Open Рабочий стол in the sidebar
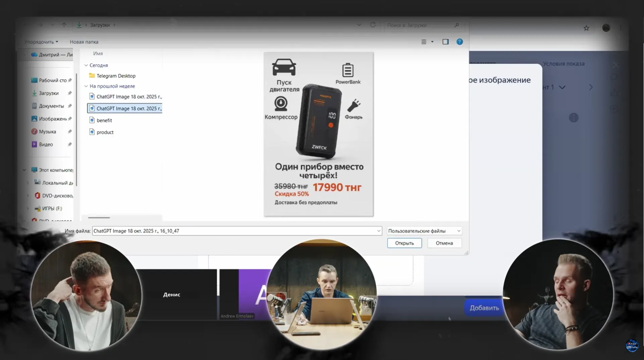The width and height of the screenshot is (644, 360). point(53,80)
